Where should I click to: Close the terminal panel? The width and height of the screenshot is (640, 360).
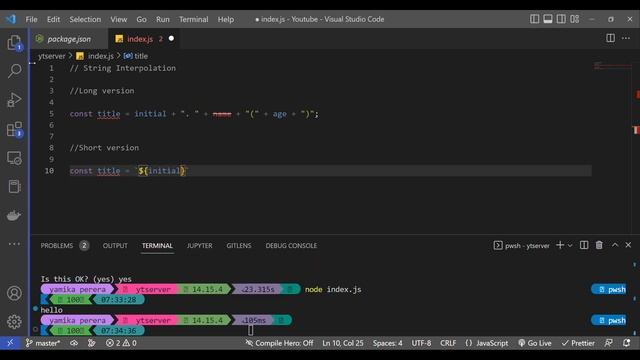(628, 245)
